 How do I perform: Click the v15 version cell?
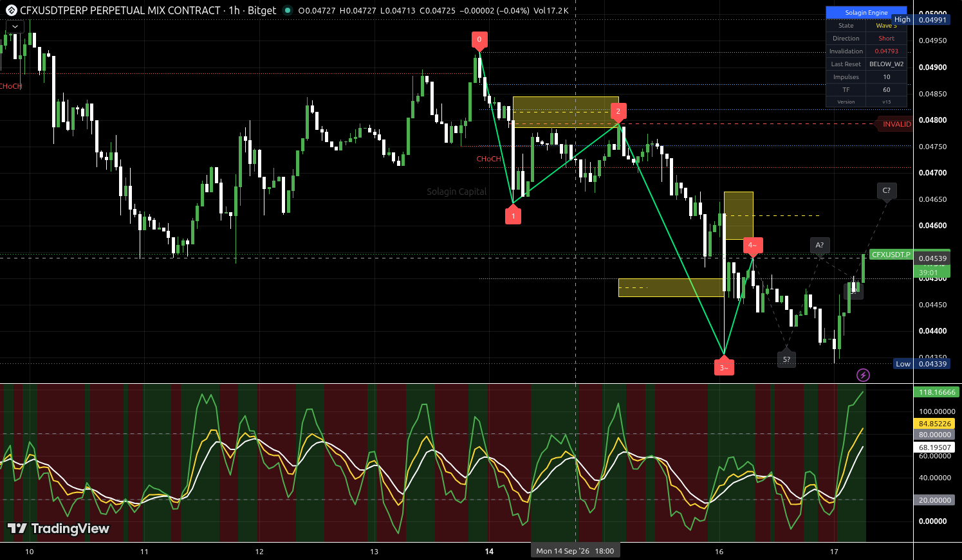click(886, 102)
